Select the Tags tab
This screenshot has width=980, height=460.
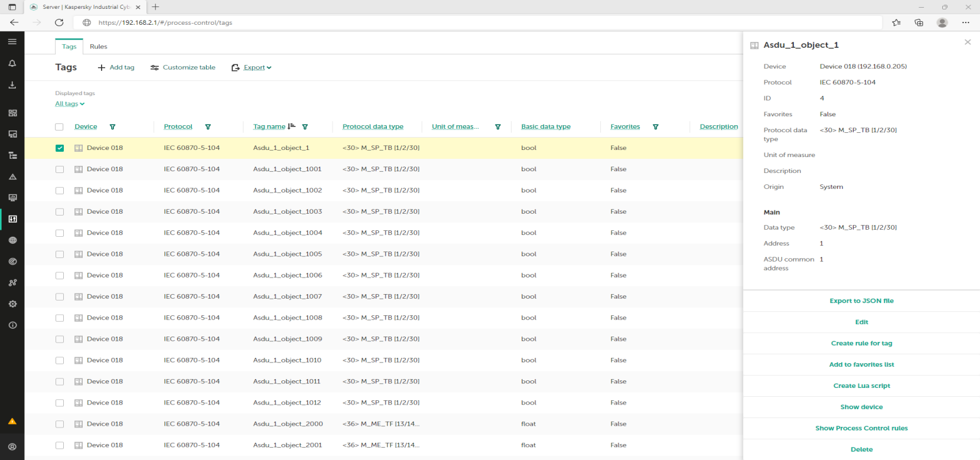click(x=69, y=47)
